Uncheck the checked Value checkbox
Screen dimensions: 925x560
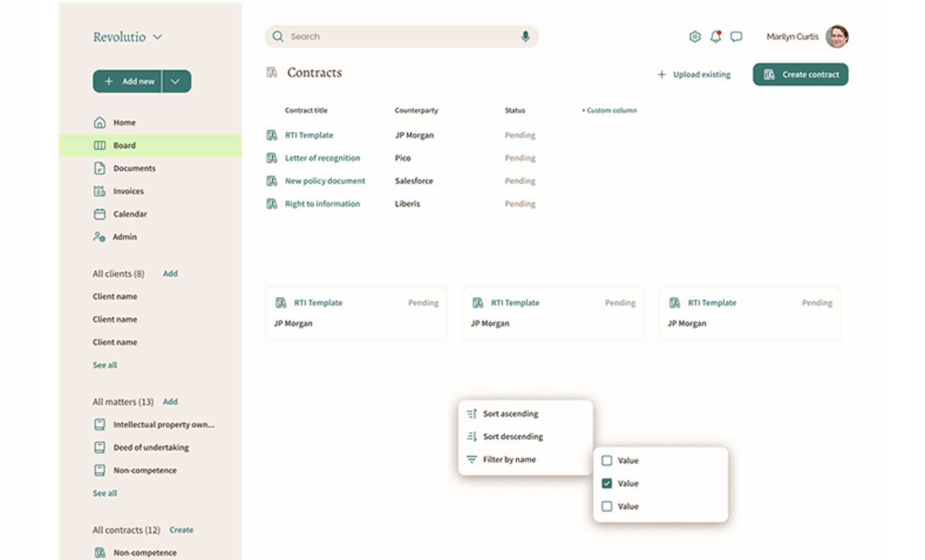point(607,483)
